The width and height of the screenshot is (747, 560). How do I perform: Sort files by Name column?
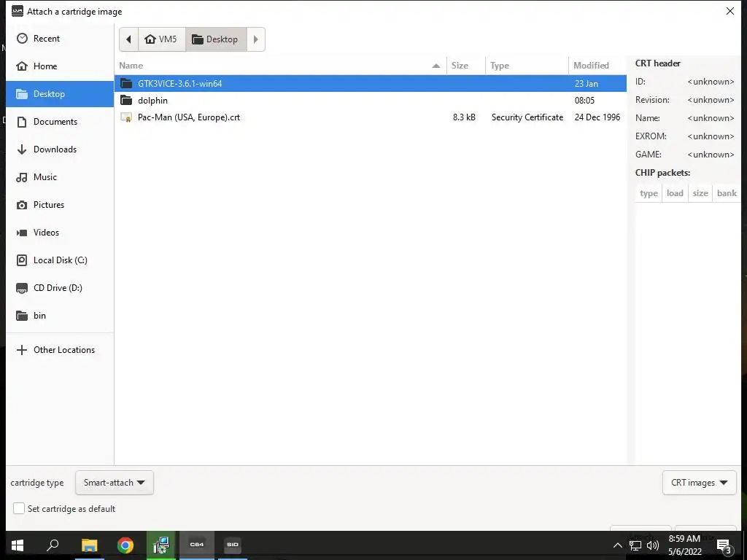(280, 66)
